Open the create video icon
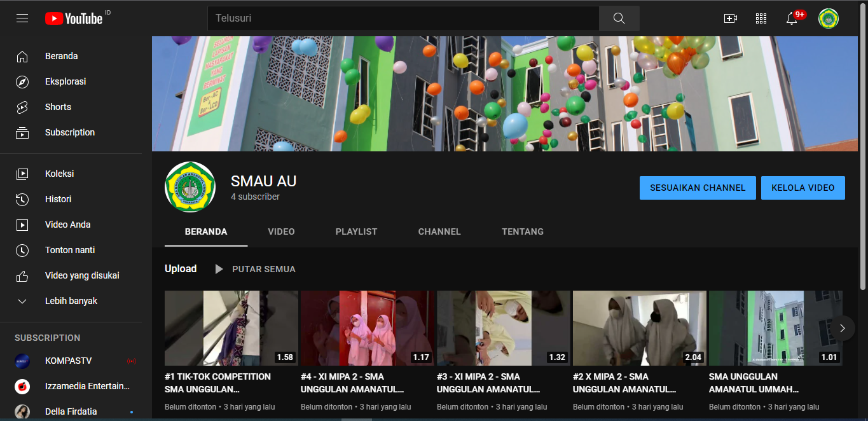 (731, 18)
